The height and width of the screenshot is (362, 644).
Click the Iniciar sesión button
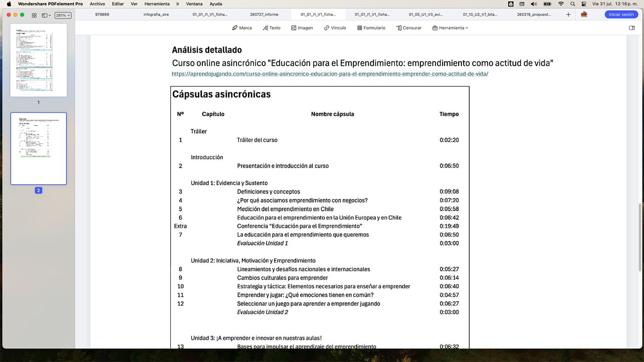(x=621, y=15)
